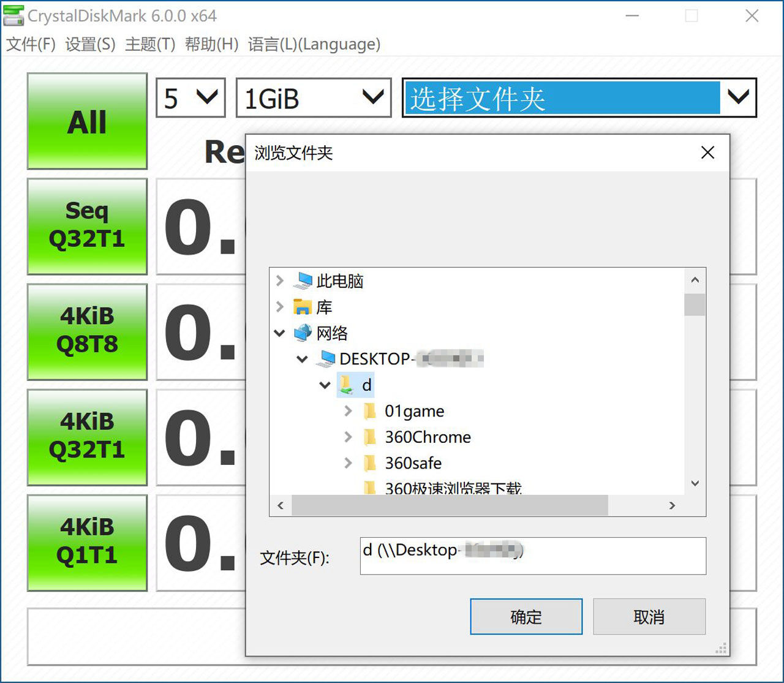Click the 取消 cancel button
Image resolution: width=784 pixels, height=683 pixels.
coord(649,617)
